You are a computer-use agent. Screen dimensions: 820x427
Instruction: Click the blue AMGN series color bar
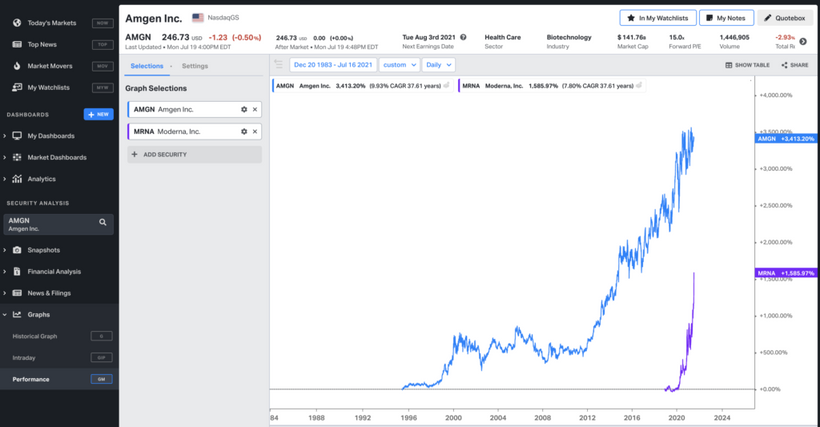pos(129,110)
